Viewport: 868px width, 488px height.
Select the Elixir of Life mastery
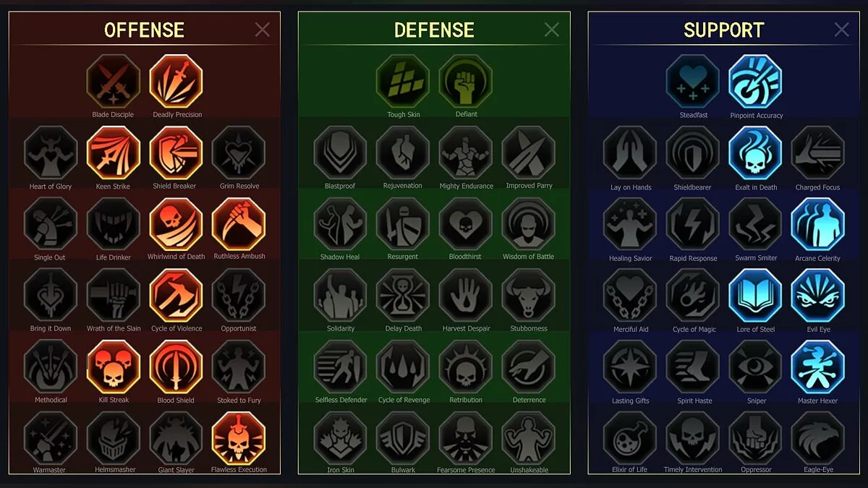click(630, 438)
